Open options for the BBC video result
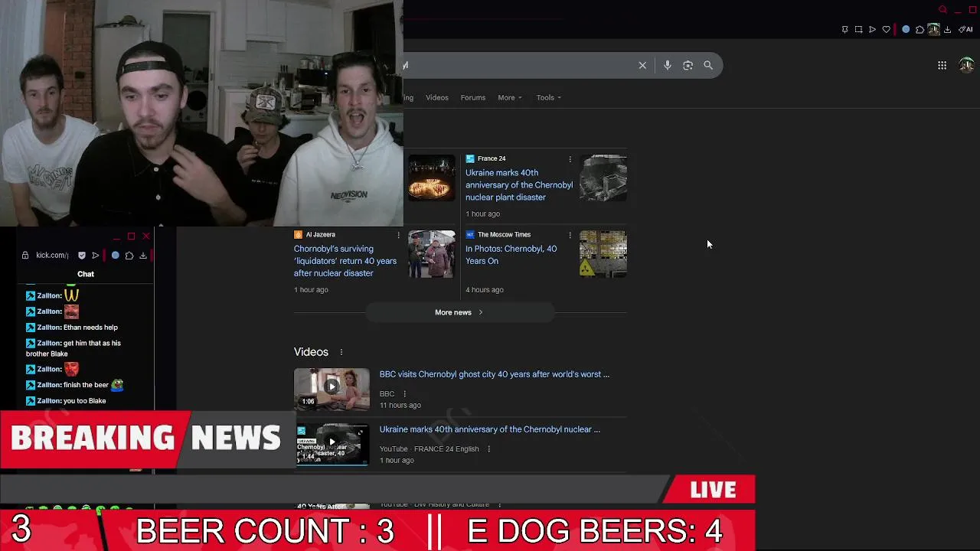980x551 pixels. (404, 394)
